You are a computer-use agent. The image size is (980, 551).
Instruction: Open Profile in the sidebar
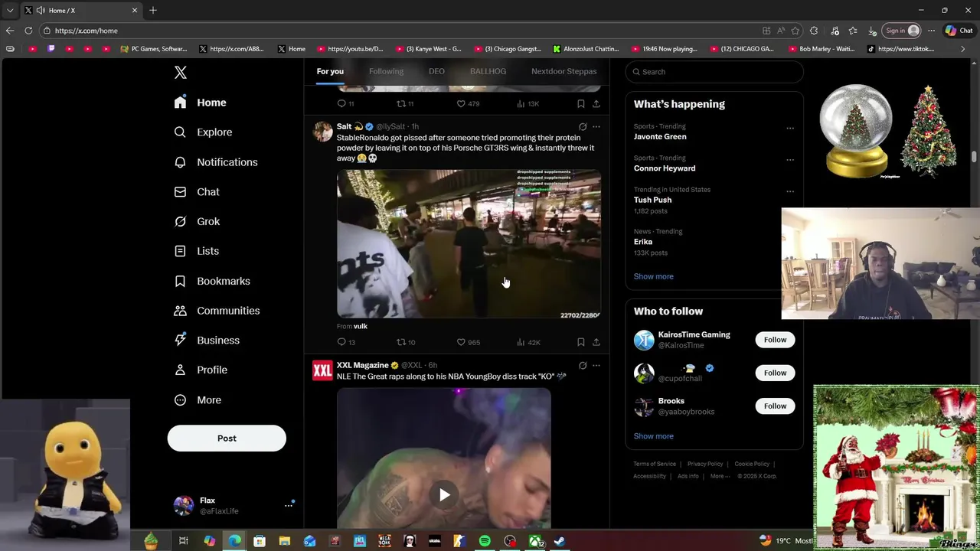pos(201,370)
